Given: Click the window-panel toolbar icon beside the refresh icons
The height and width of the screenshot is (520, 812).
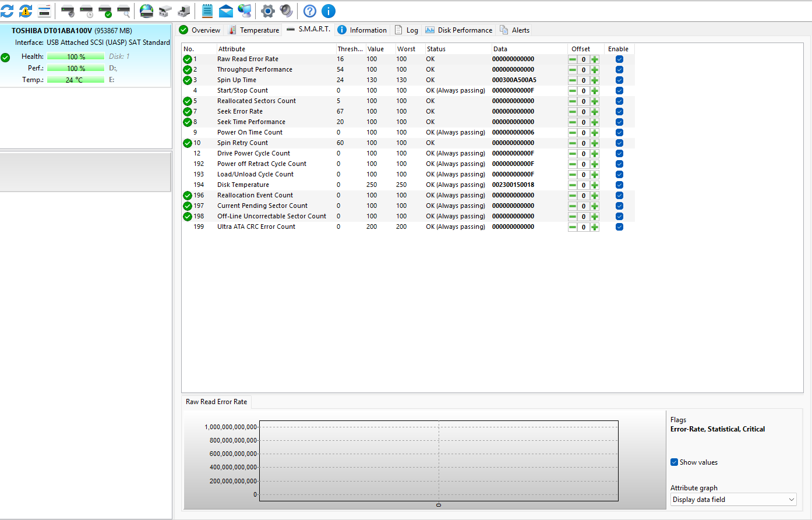Looking at the screenshot, I should [x=44, y=11].
